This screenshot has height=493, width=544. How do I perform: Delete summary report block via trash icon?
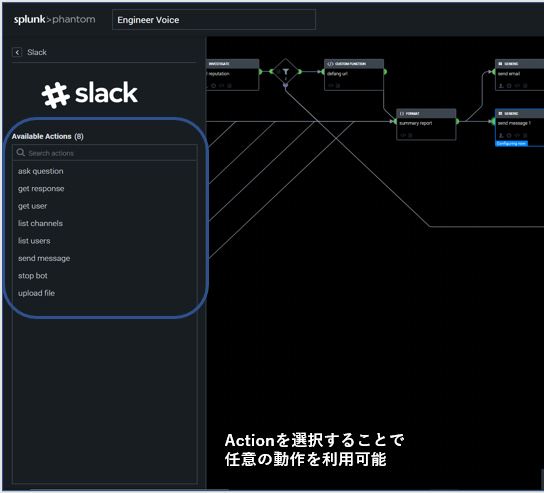pos(410,135)
